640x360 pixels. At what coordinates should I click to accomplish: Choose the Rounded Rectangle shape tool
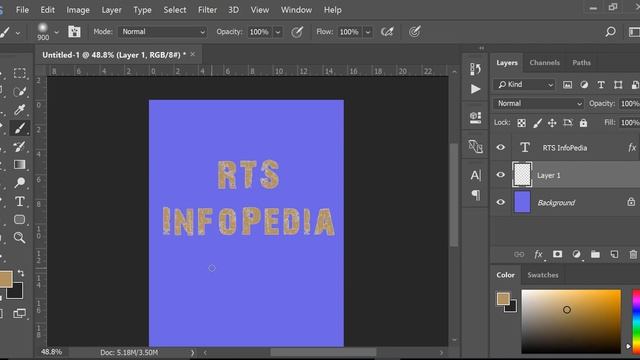(19, 219)
